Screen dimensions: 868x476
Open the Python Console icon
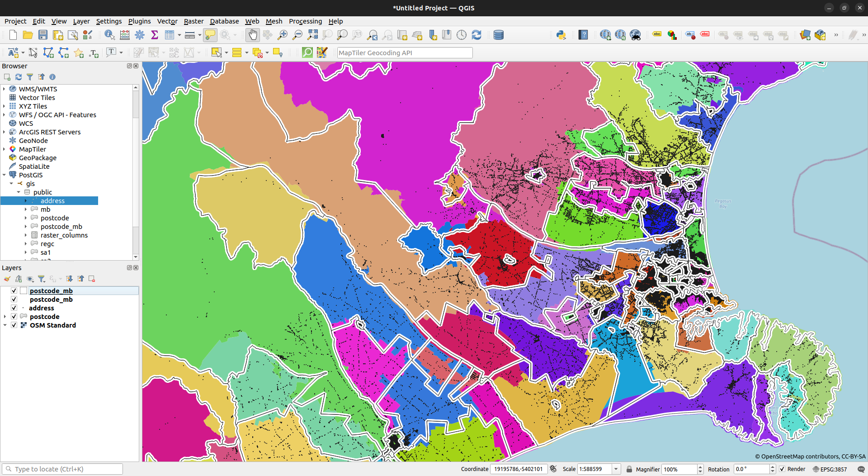[x=561, y=35]
